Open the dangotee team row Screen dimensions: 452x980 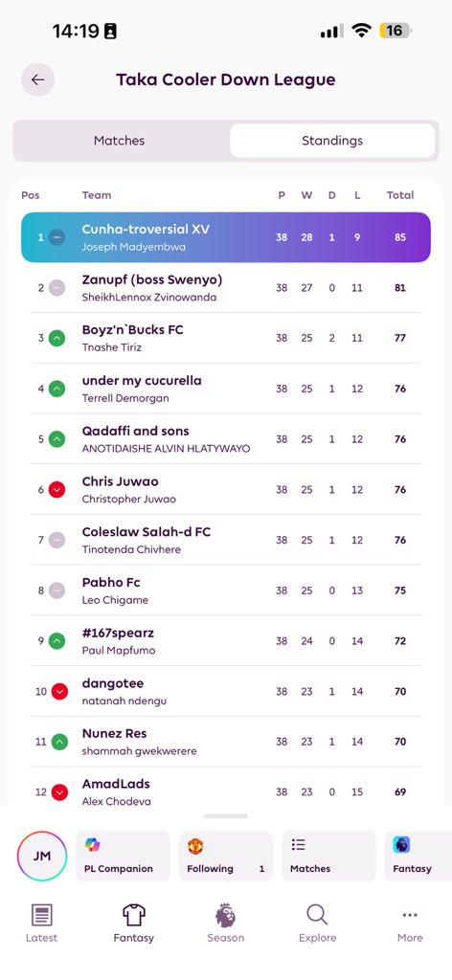coord(226,691)
